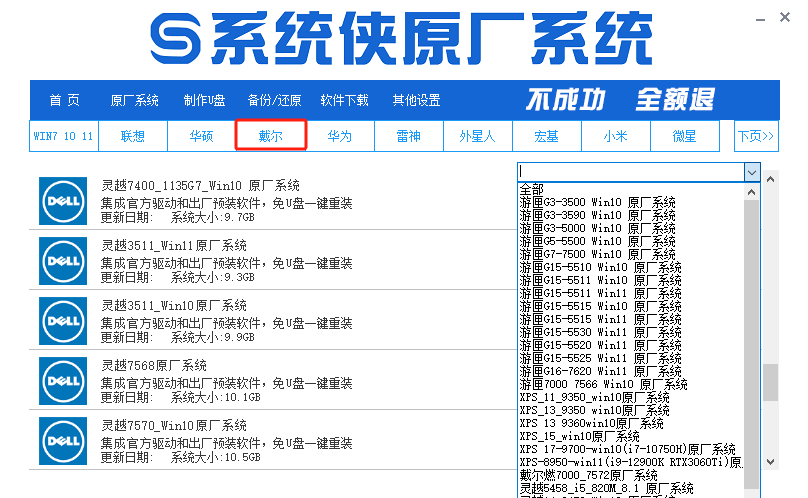
Task: Select the 华硕 brand tab
Action: 201,136
